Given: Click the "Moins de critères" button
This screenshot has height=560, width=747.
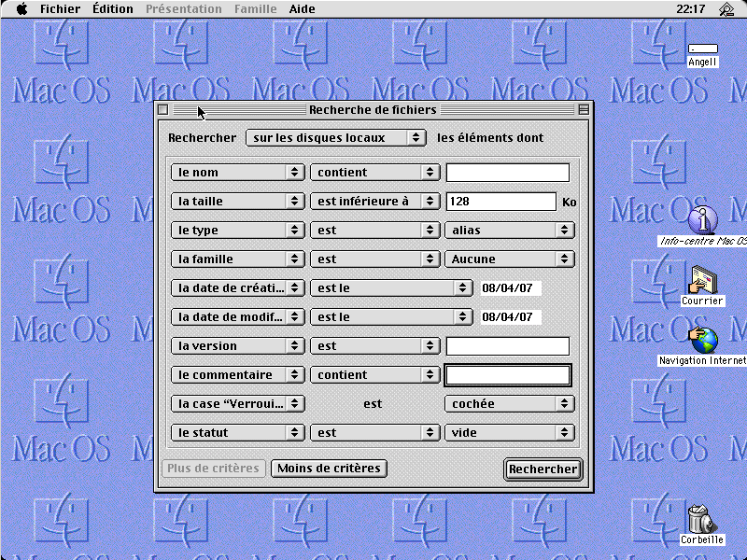Looking at the screenshot, I should tap(329, 469).
